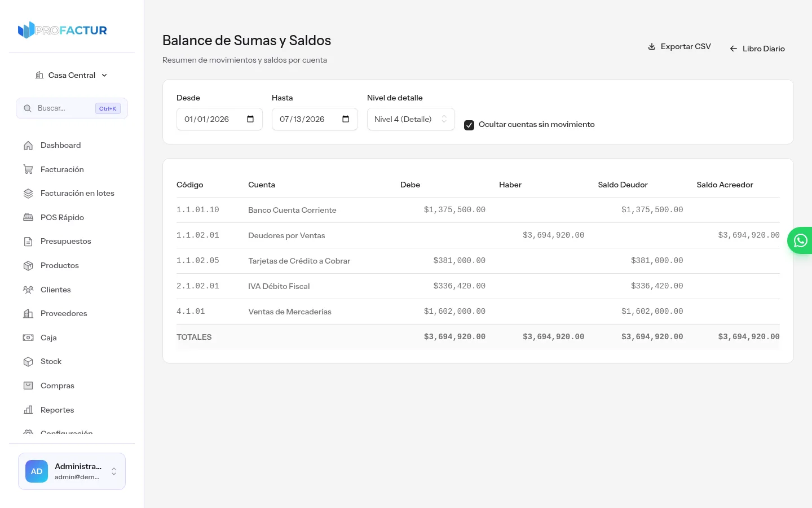Click the Saldo Acreedor column header
812x508 pixels.
click(725, 185)
